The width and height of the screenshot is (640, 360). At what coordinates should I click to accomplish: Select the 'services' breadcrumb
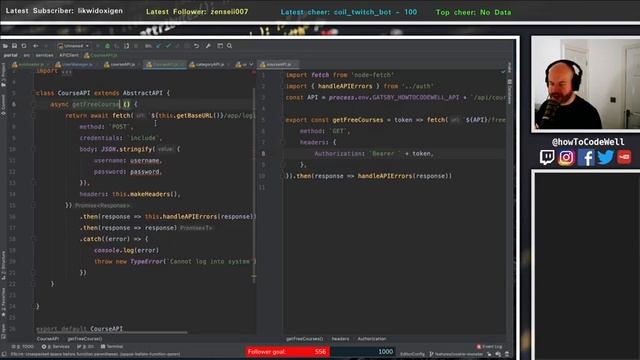[x=44, y=55]
